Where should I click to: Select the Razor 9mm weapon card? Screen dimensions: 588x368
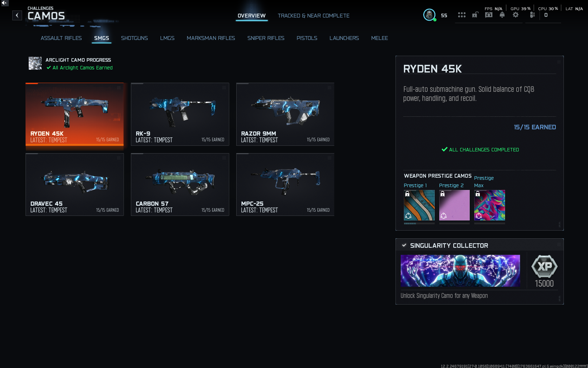[285, 114]
